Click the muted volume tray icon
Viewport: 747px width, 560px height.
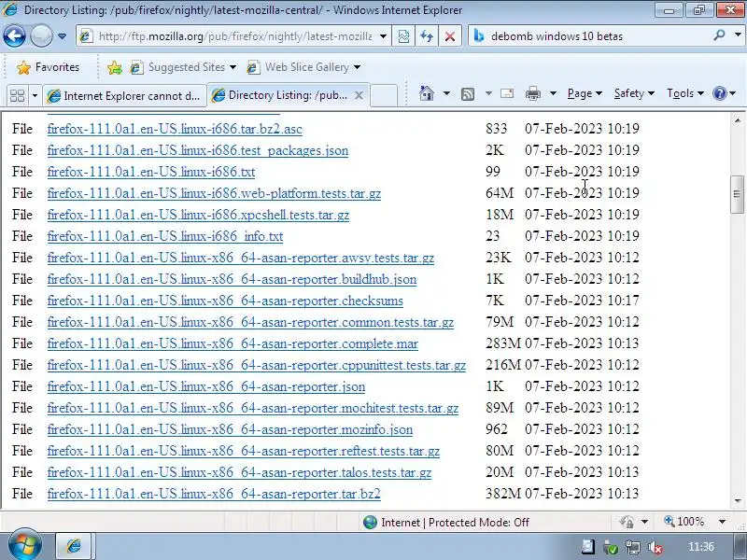pyautogui.click(x=656, y=547)
